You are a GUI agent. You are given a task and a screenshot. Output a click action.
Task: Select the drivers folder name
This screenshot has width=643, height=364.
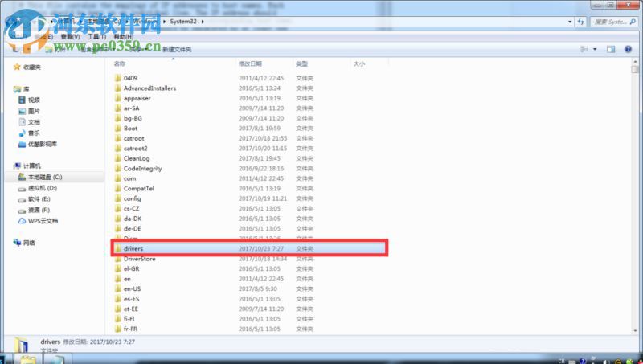click(133, 249)
